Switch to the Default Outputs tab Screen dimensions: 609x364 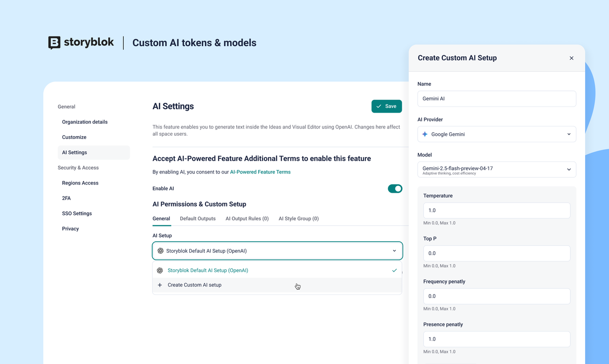point(197,218)
